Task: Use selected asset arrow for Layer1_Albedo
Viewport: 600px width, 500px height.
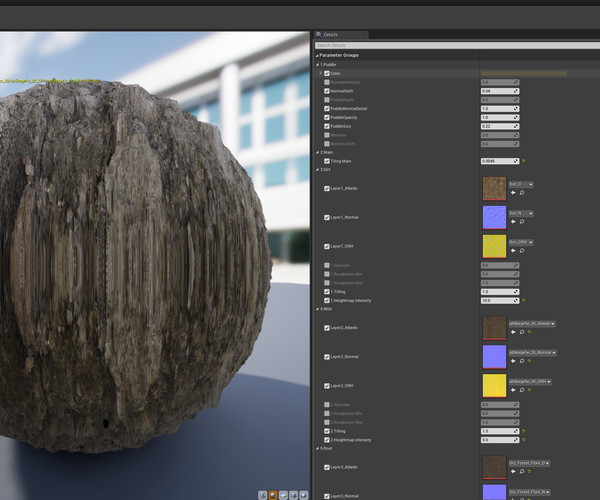Action: click(513, 193)
